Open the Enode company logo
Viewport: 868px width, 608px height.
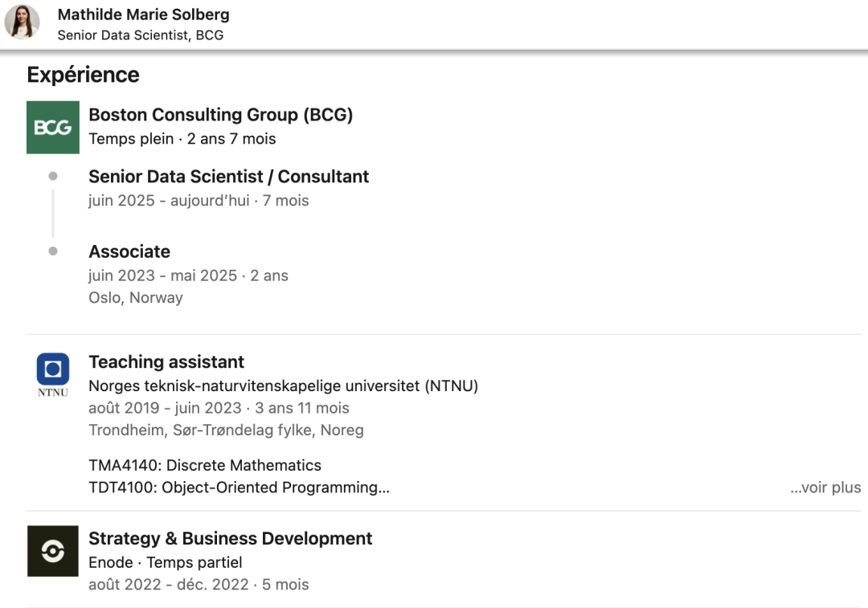coord(52,551)
